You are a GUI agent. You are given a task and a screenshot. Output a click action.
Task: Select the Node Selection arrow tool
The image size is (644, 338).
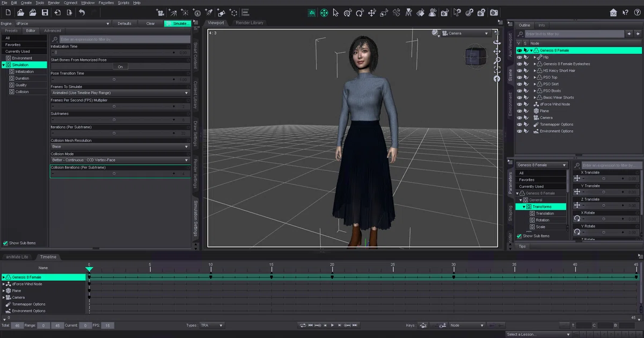coord(336,12)
